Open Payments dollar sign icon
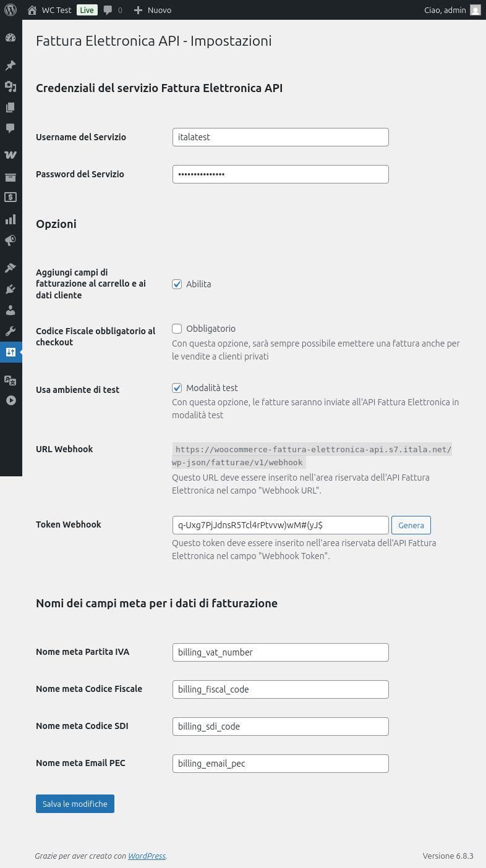This screenshot has width=486, height=868. pos(10,198)
